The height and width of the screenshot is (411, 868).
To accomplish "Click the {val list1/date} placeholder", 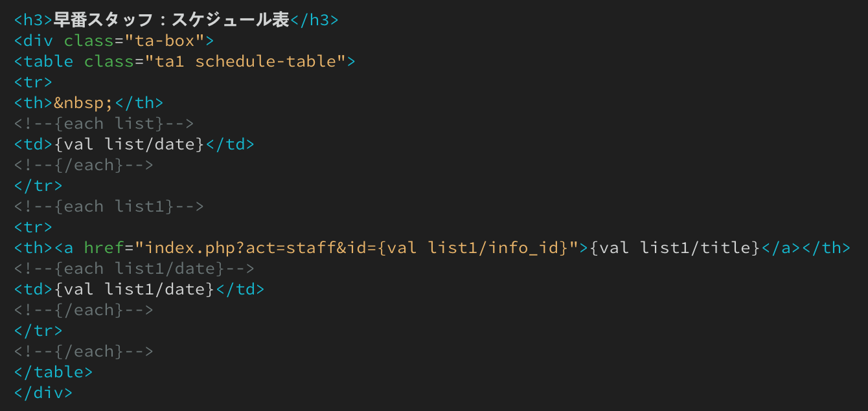I will (x=135, y=289).
